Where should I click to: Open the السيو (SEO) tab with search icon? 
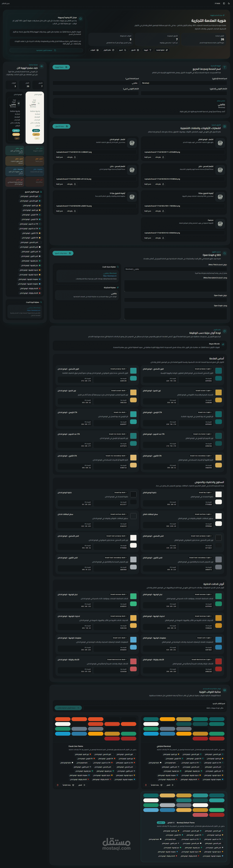pyautogui.click(x=123, y=50)
